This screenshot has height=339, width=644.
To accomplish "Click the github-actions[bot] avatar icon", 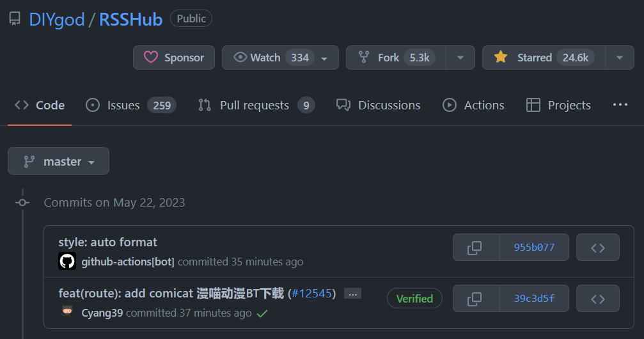I will [67, 261].
